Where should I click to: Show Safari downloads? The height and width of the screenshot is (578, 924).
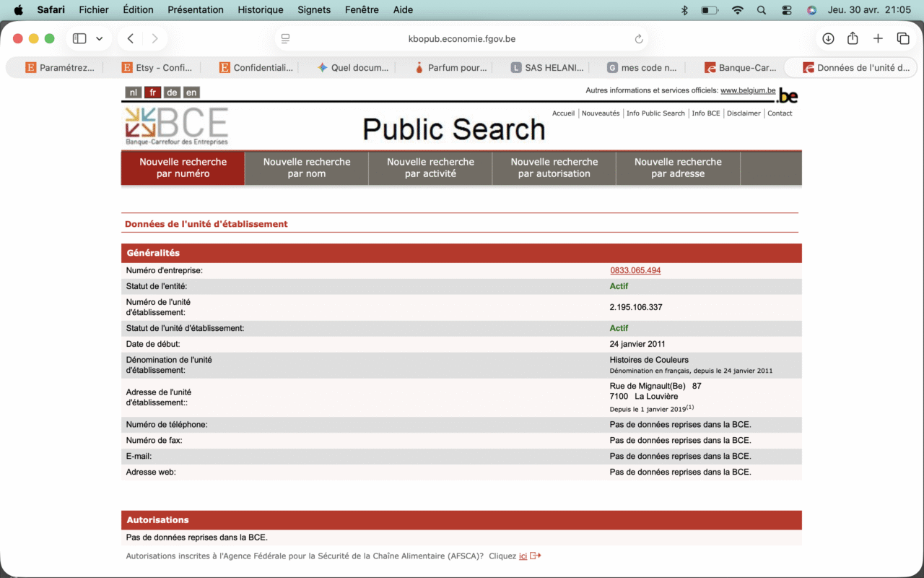pyautogui.click(x=828, y=38)
